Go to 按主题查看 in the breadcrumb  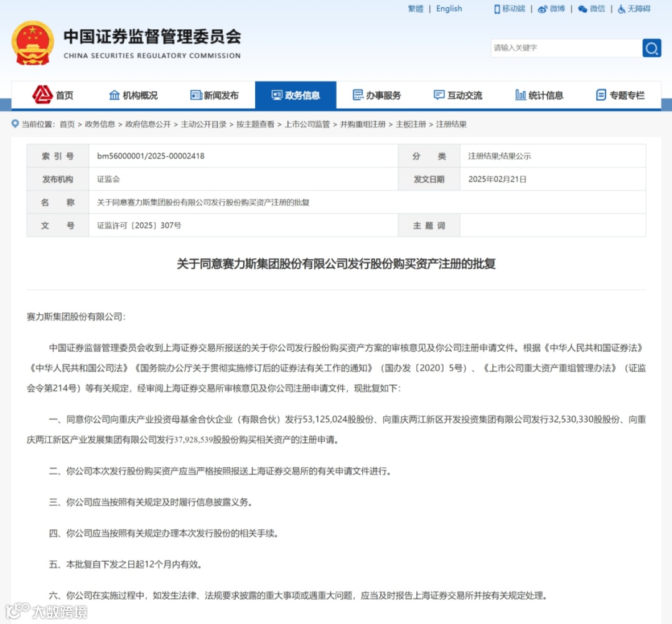pyautogui.click(x=256, y=124)
